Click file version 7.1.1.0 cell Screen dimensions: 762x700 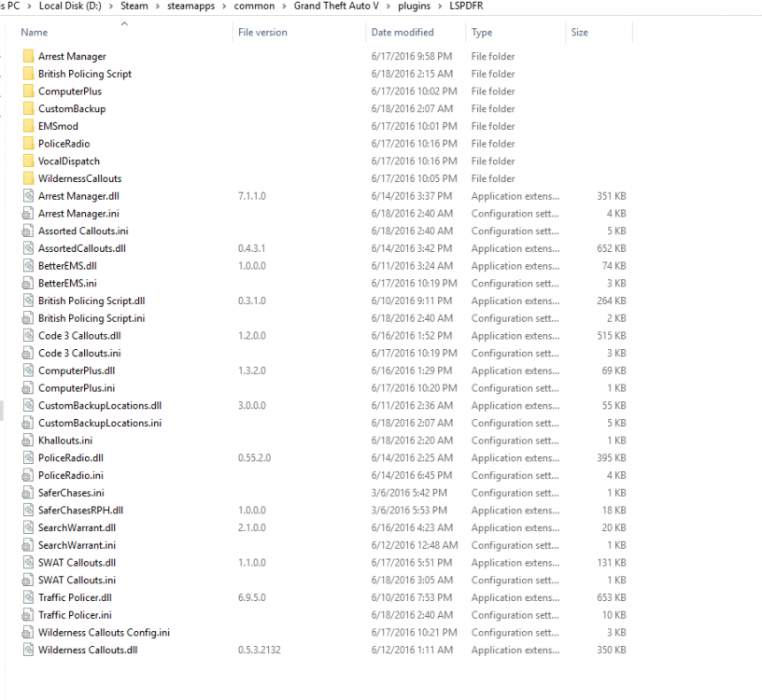coord(252,196)
